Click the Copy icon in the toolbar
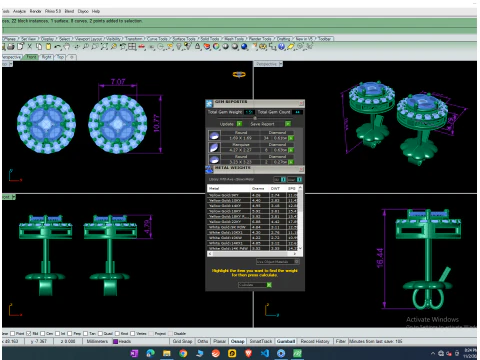The width and height of the screenshot is (480, 360). [39, 47]
